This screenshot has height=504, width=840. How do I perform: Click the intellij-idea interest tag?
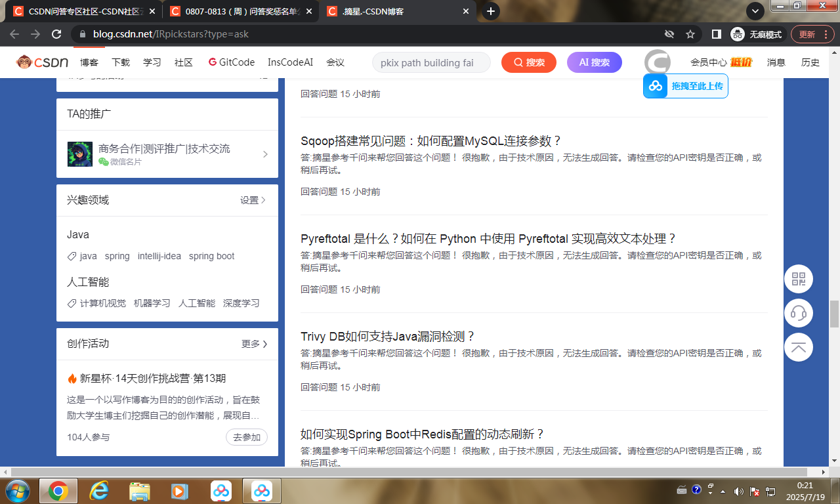click(x=159, y=256)
